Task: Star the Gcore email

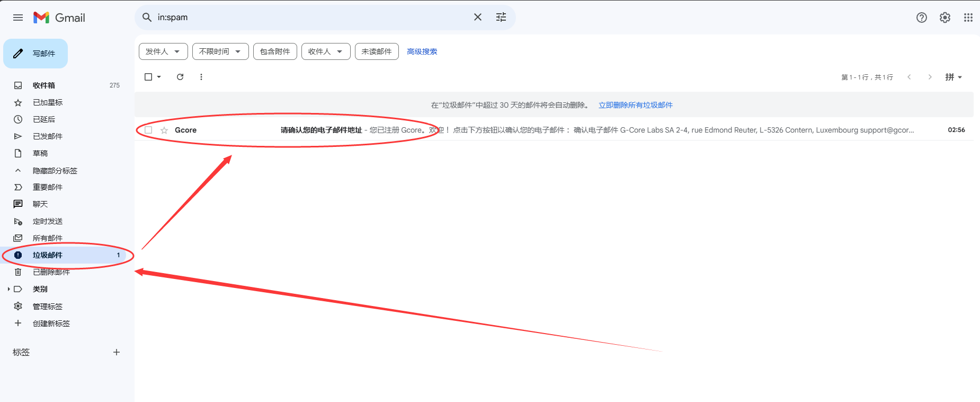Action: (164, 130)
